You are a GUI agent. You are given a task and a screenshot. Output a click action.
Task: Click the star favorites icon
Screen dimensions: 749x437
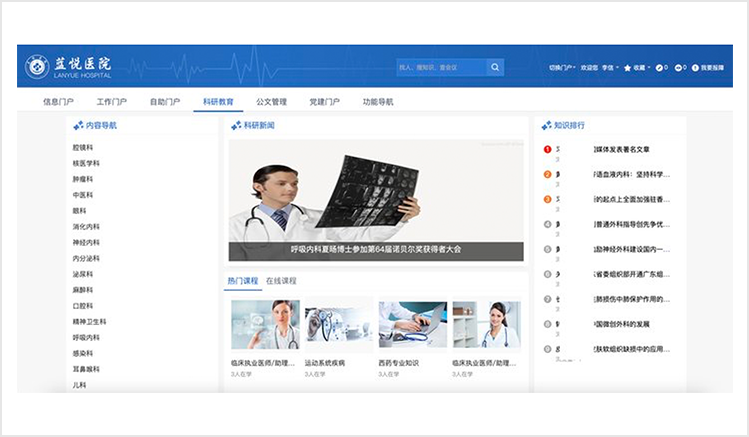coord(628,68)
